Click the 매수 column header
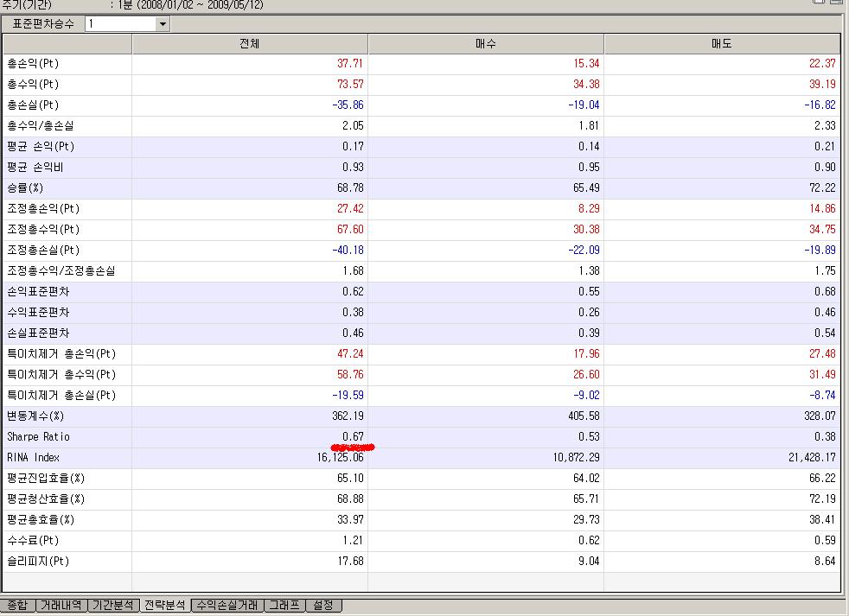 [485, 44]
